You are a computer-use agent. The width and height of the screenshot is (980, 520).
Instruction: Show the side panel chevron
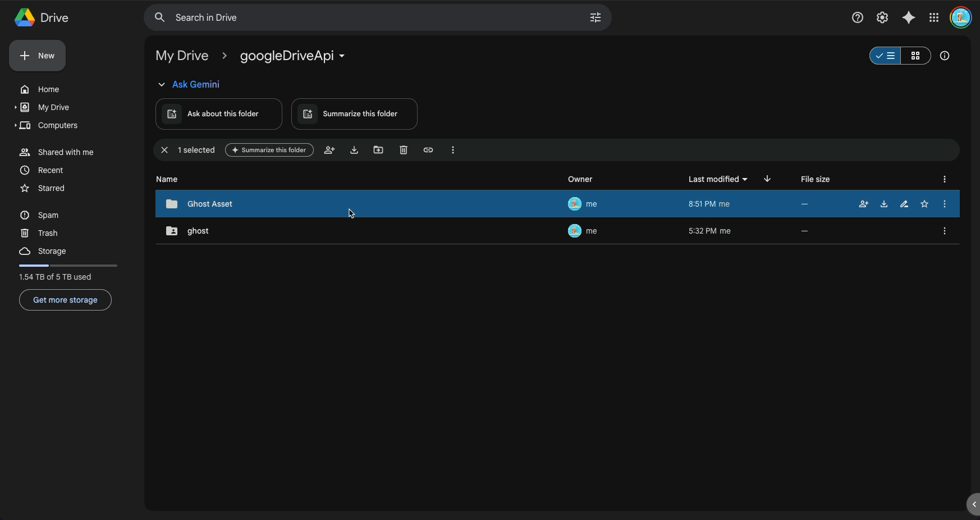pos(974,504)
